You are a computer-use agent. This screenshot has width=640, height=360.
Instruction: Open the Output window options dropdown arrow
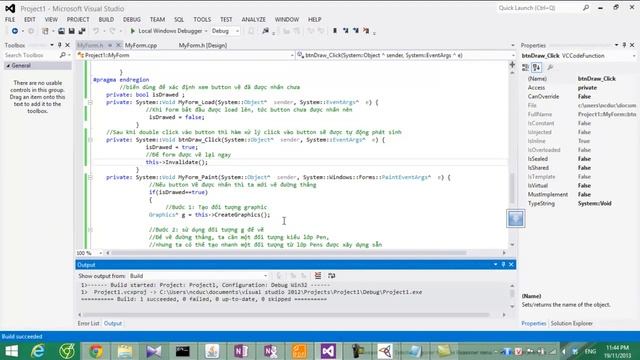point(496,265)
